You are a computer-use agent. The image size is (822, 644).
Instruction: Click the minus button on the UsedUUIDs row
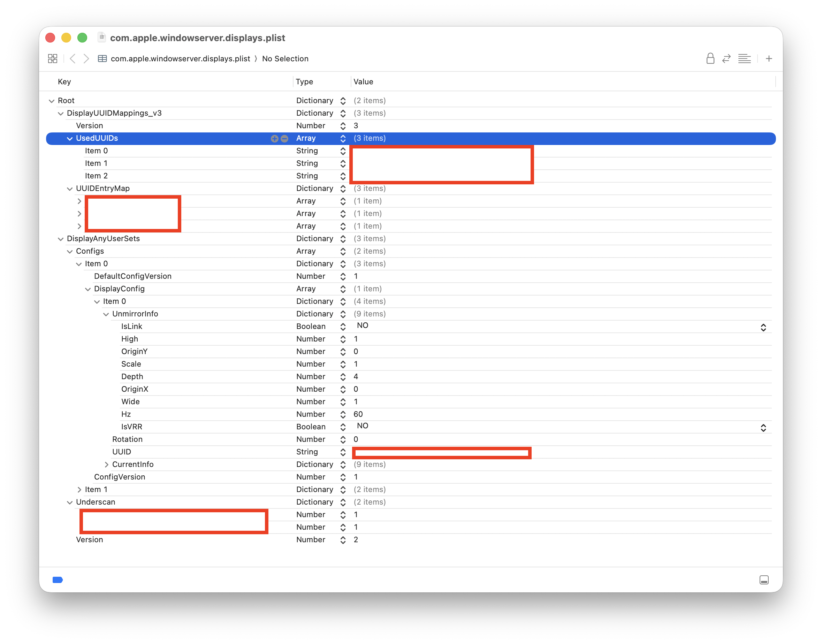coord(285,138)
